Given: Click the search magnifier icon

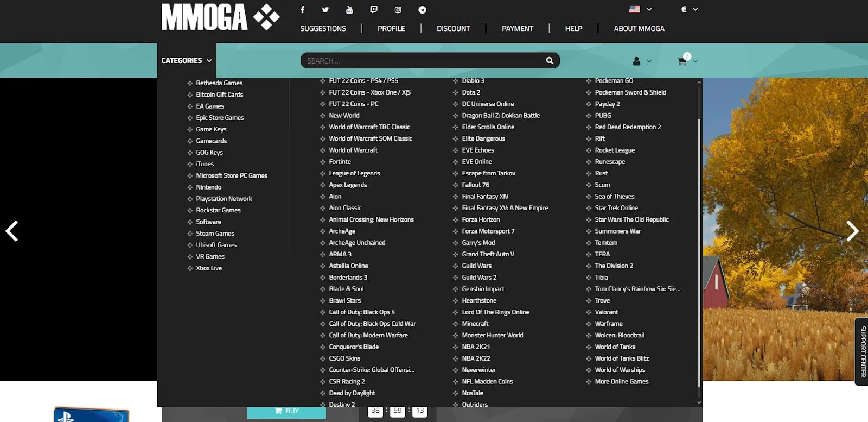Looking at the screenshot, I should coord(550,60).
